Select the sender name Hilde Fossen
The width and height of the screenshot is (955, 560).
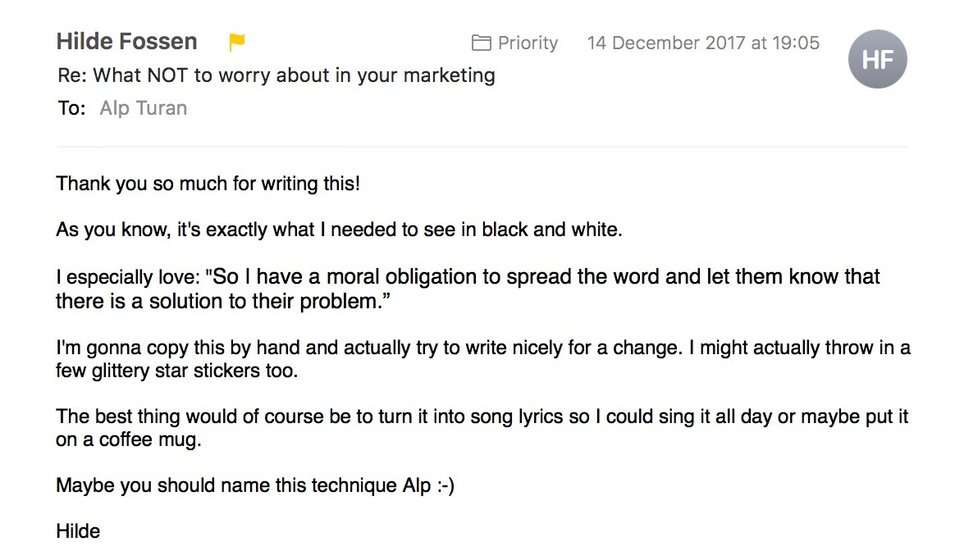(x=126, y=41)
